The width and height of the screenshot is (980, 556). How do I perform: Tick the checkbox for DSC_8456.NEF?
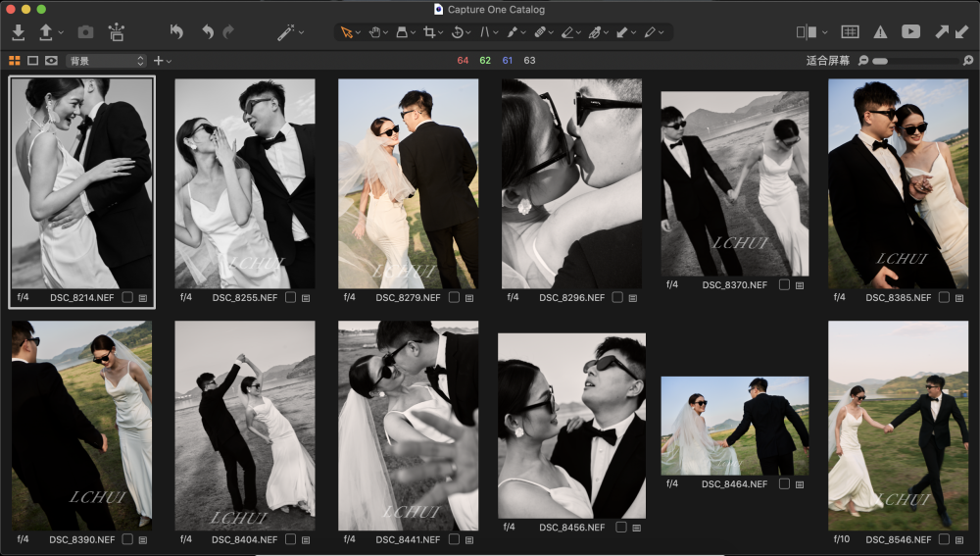[x=620, y=527]
